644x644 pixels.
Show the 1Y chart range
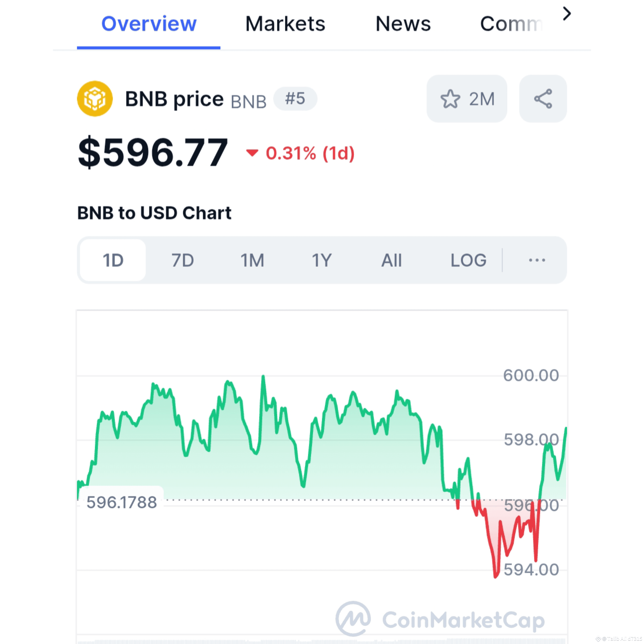click(x=322, y=260)
